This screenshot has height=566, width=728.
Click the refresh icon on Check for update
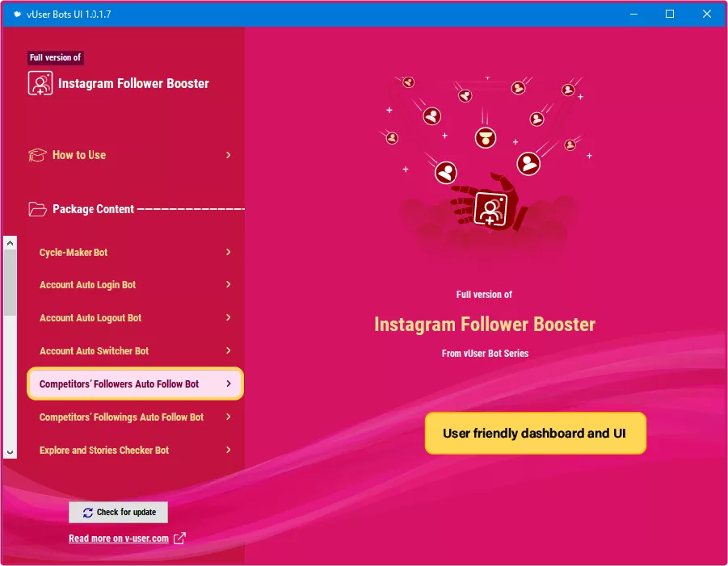pyautogui.click(x=88, y=512)
